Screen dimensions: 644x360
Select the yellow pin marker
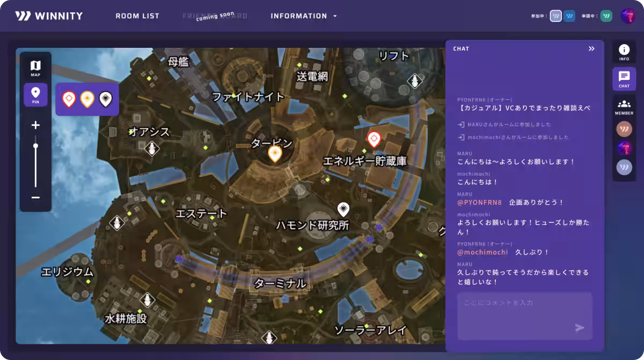(87, 98)
